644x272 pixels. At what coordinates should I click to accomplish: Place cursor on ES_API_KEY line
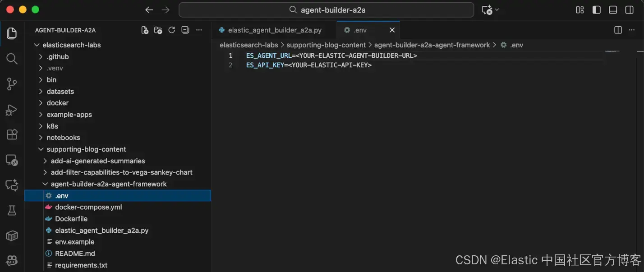tap(309, 65)
